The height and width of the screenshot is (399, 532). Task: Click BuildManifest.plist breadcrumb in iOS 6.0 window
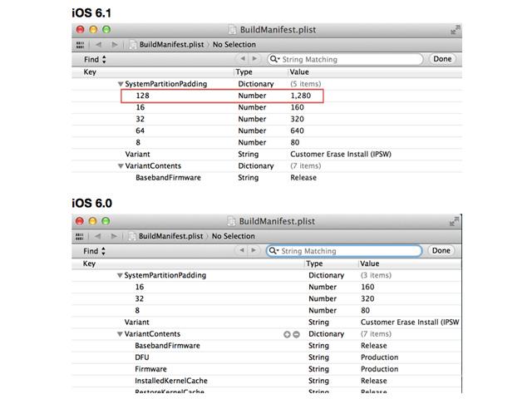(x=170, y=236)
